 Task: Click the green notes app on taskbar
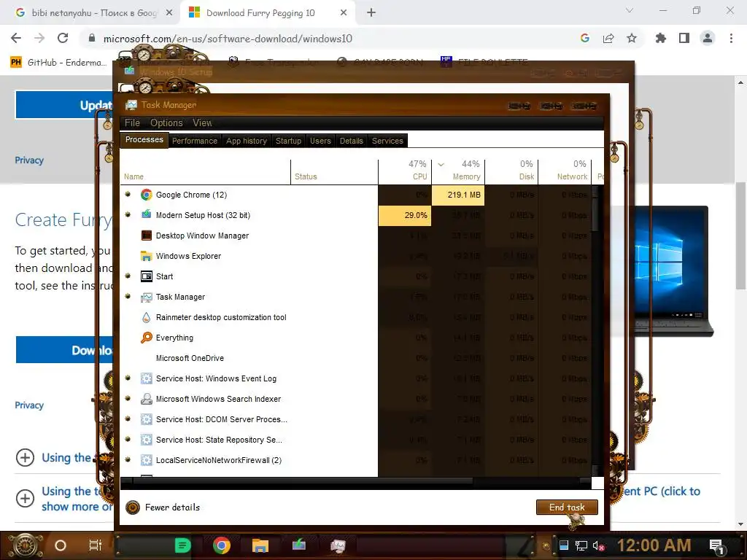click(x=182, y=545)
